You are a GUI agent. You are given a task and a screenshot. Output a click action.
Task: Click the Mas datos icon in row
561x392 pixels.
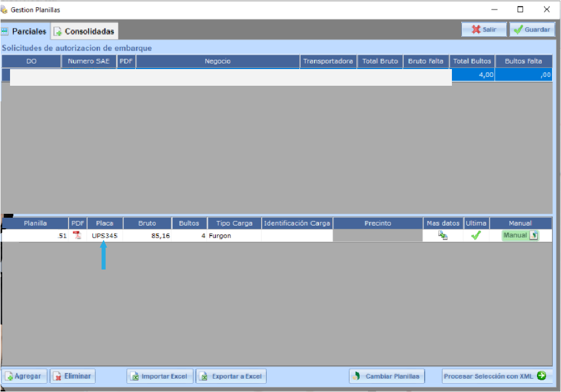coord(442,236)
